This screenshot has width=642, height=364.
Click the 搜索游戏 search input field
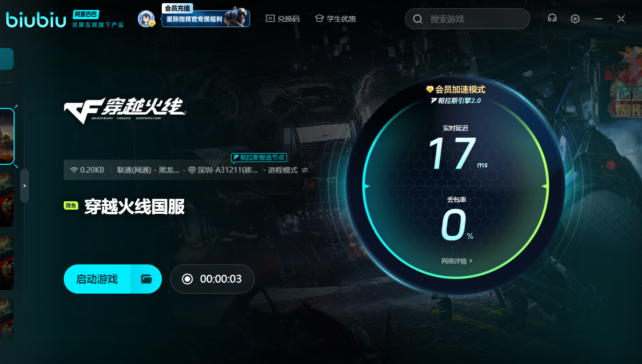[475, 19]
